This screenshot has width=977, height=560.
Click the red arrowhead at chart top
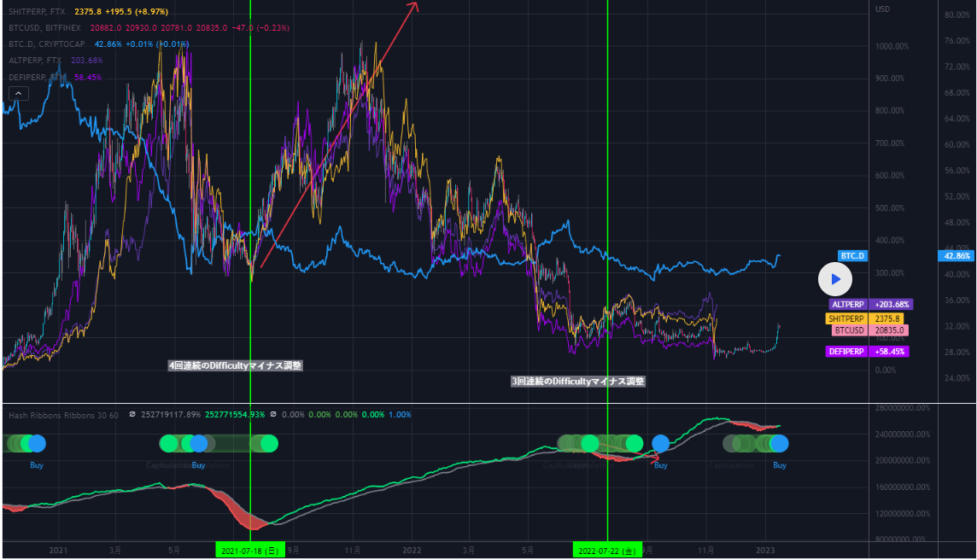[x=413, y=6]
